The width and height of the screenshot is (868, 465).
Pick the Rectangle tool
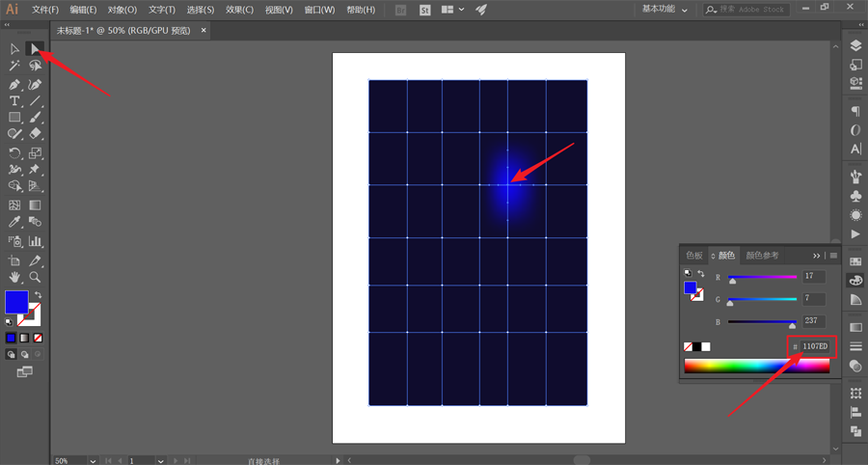click(x=14, y=118)
